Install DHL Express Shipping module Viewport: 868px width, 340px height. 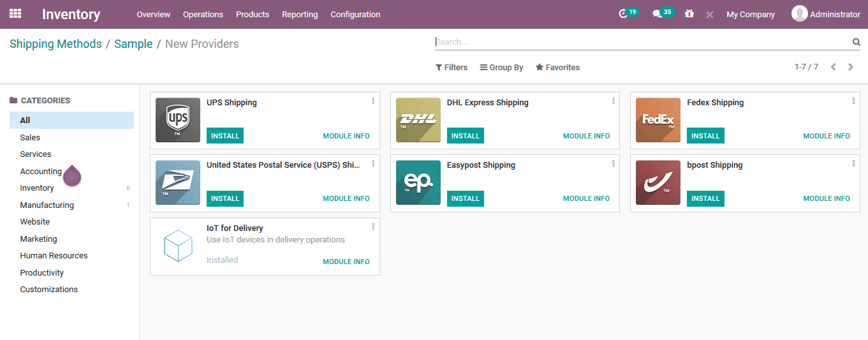[x=466, y=136]
